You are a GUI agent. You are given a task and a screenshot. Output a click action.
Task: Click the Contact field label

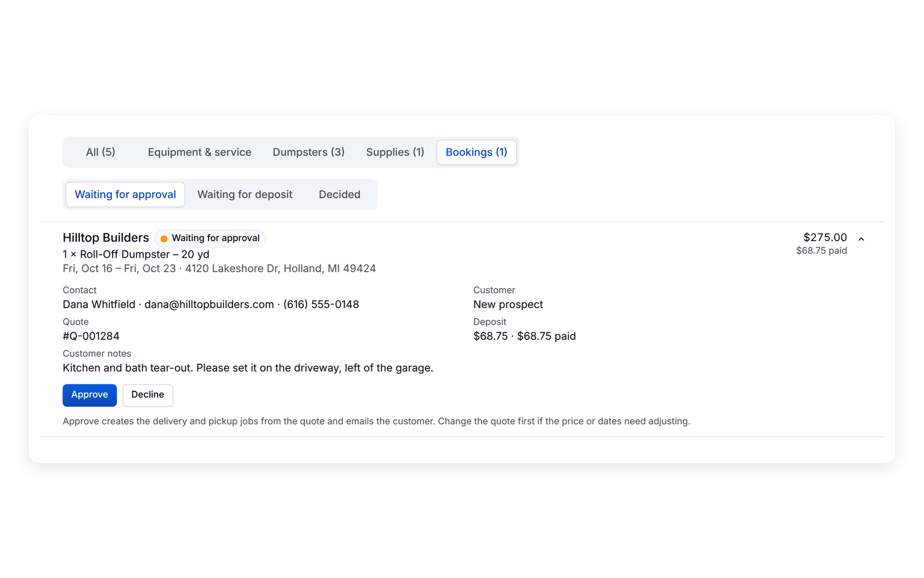tap(79, 290)
